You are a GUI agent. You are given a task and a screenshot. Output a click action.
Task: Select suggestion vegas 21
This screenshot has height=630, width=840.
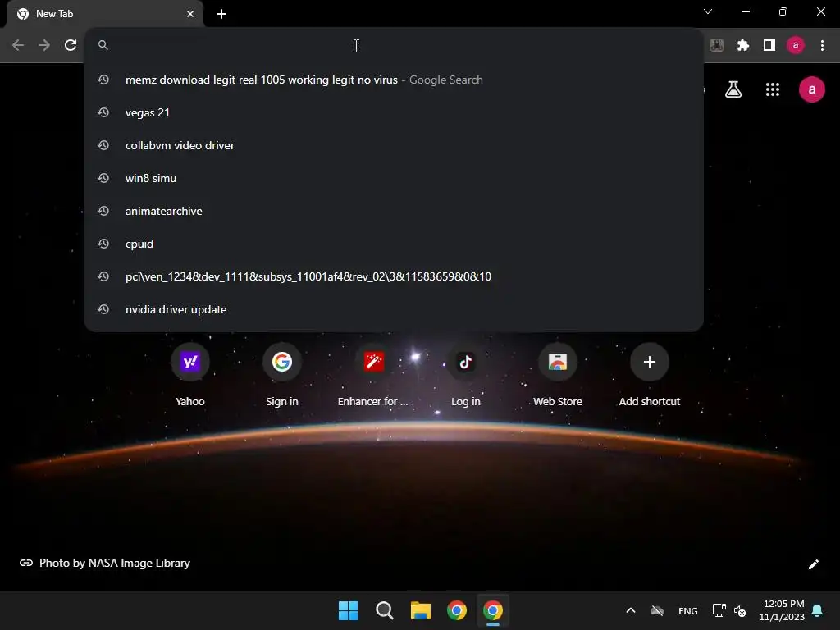tap(394, 112)
